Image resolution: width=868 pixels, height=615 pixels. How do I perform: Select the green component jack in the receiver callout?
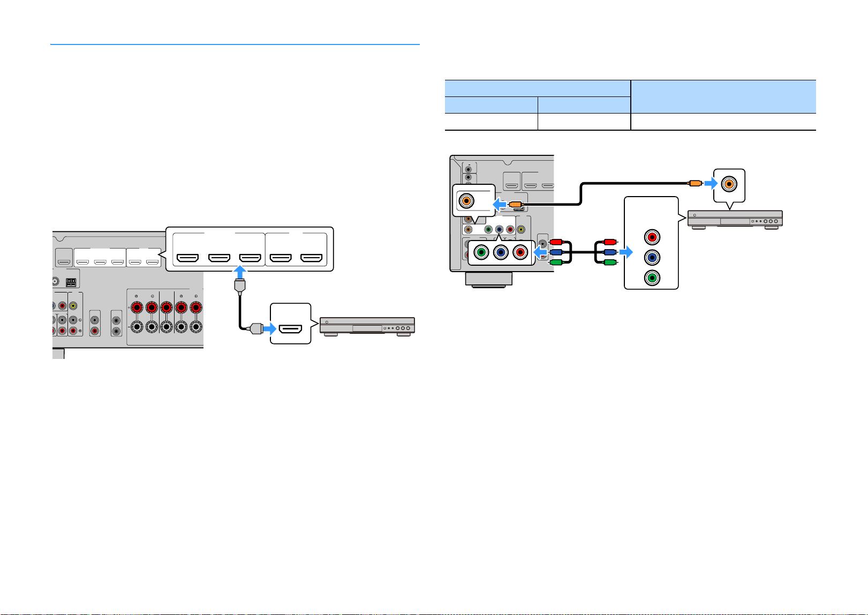[481, 252]
